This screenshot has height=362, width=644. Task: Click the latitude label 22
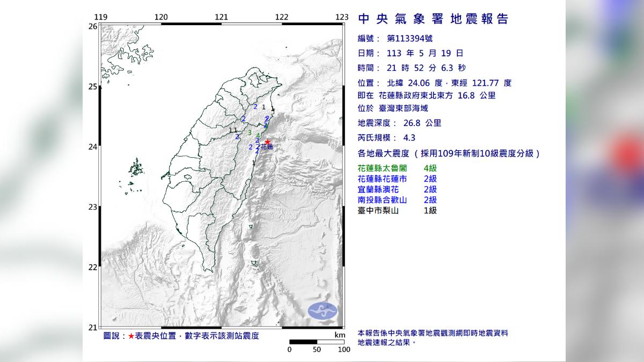(x=92, y=267)
